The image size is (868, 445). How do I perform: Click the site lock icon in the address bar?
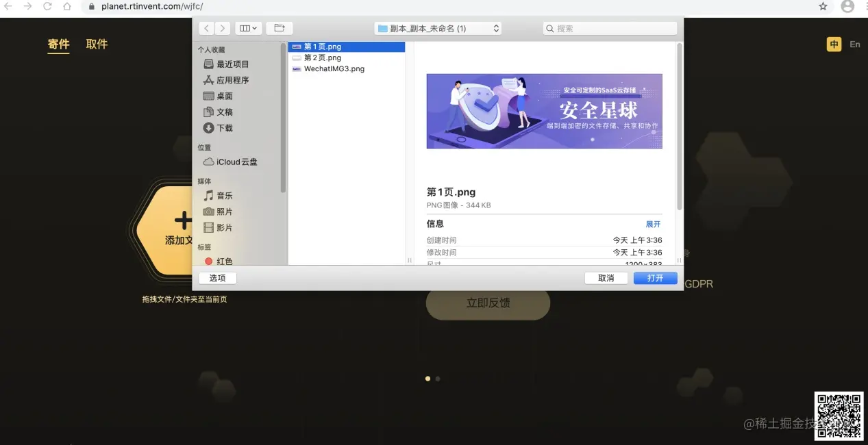coord(92,6)
